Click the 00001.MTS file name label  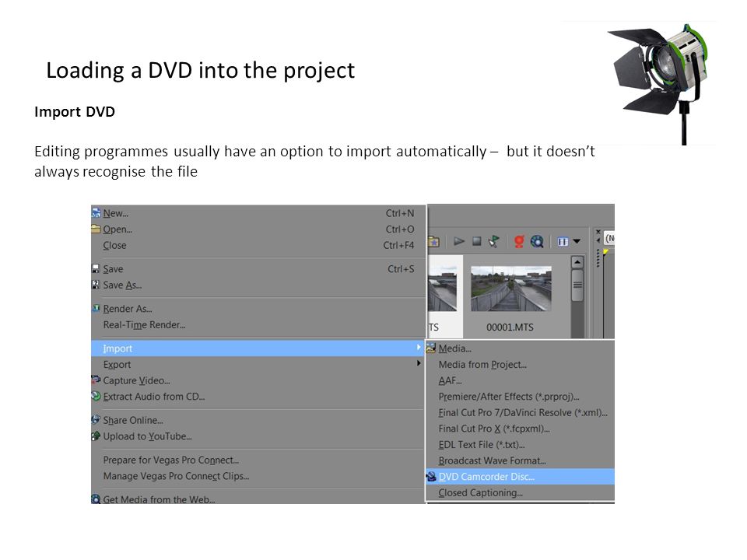click(x=510, y=327)
